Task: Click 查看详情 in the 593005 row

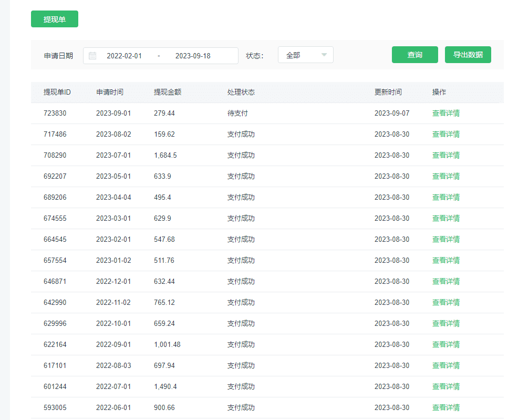Action: pyautogui.click(x=445, y=407)
